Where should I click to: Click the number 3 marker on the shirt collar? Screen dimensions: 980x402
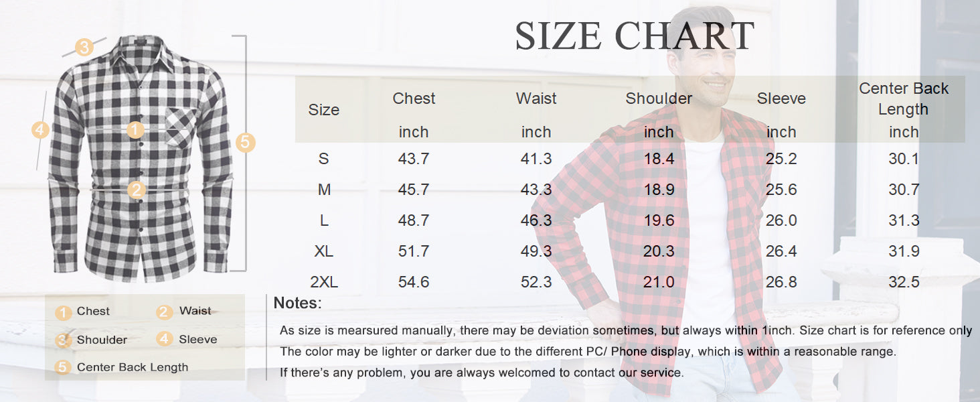pyautogui.click(x=84, y=48)
